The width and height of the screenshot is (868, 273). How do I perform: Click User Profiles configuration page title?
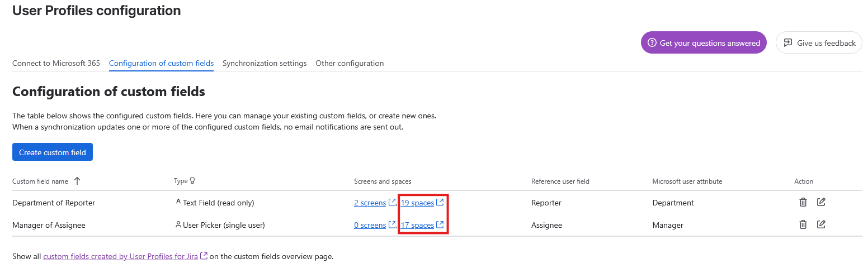pyautogui.click(x=97, y=10)
